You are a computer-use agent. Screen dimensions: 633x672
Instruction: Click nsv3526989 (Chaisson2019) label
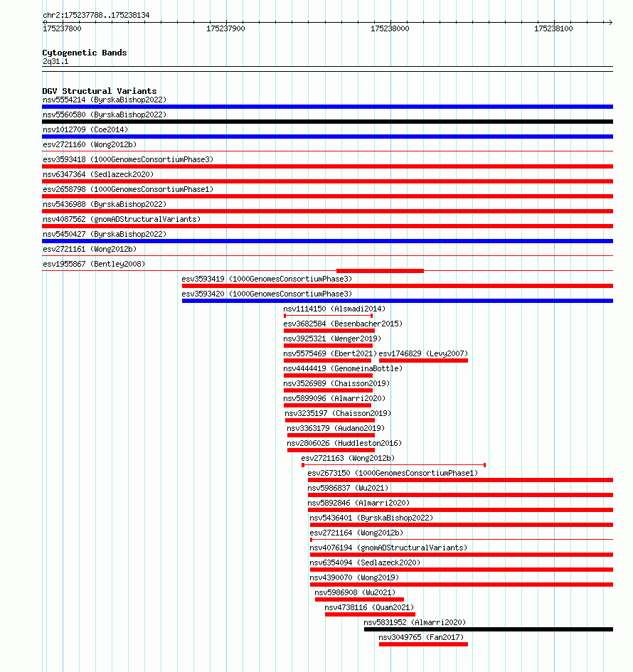[x=336, y=383]
